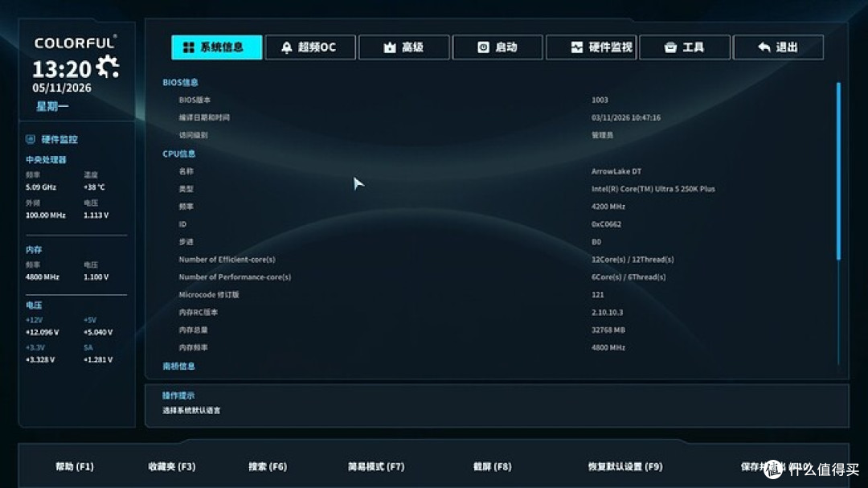The image size is (868, 488).
Task: Click the stepping value B0
Action: coord(596,242)
